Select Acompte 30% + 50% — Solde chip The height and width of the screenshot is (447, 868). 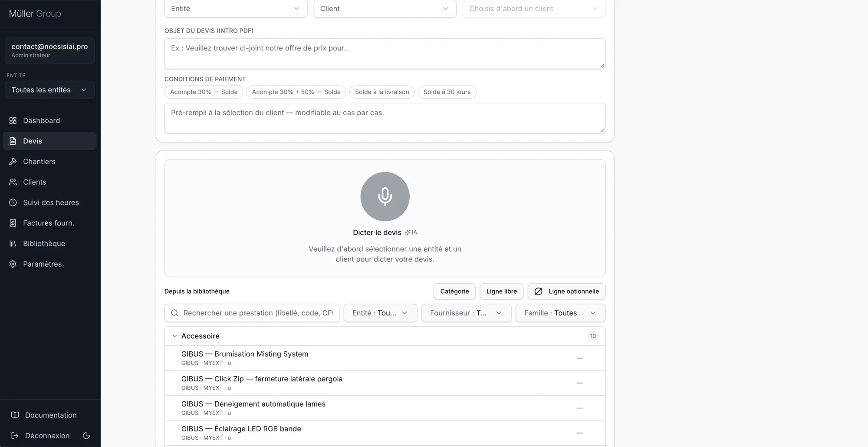(x=296, y=92)
